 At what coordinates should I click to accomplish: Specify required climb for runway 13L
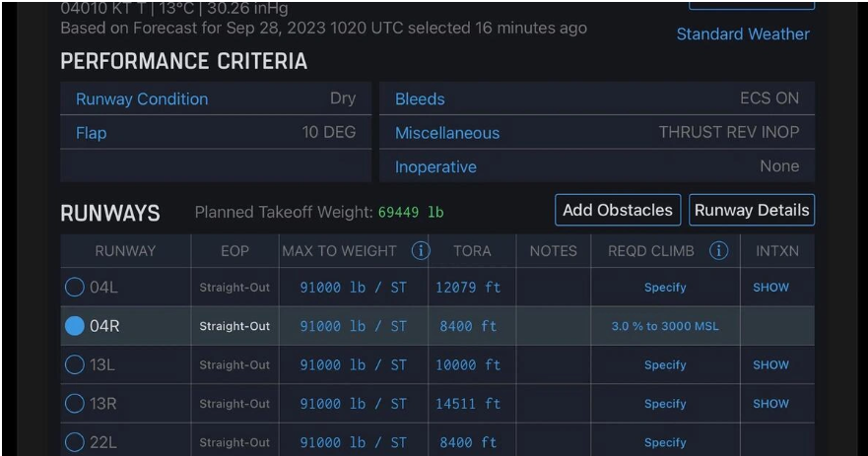(x=665, y=364)
